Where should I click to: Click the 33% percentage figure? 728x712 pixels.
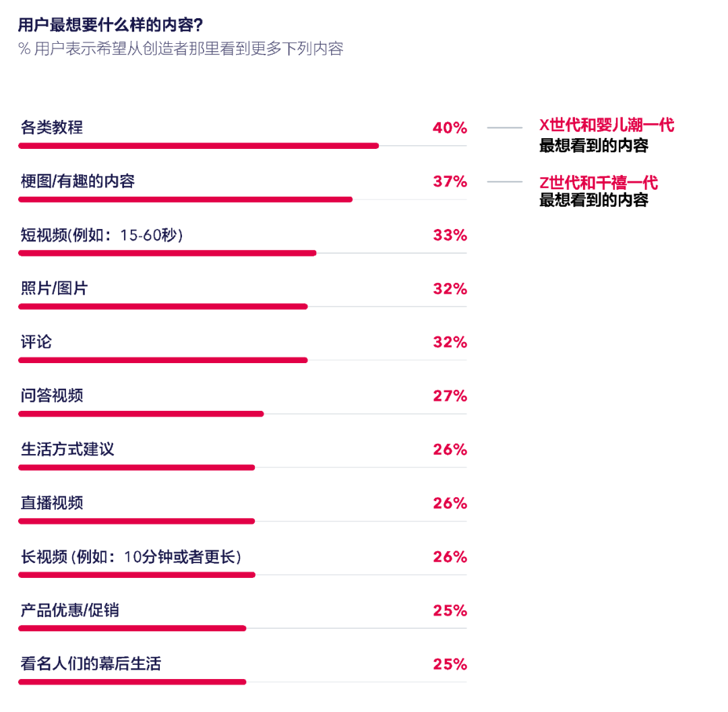(x=450, y=235)
